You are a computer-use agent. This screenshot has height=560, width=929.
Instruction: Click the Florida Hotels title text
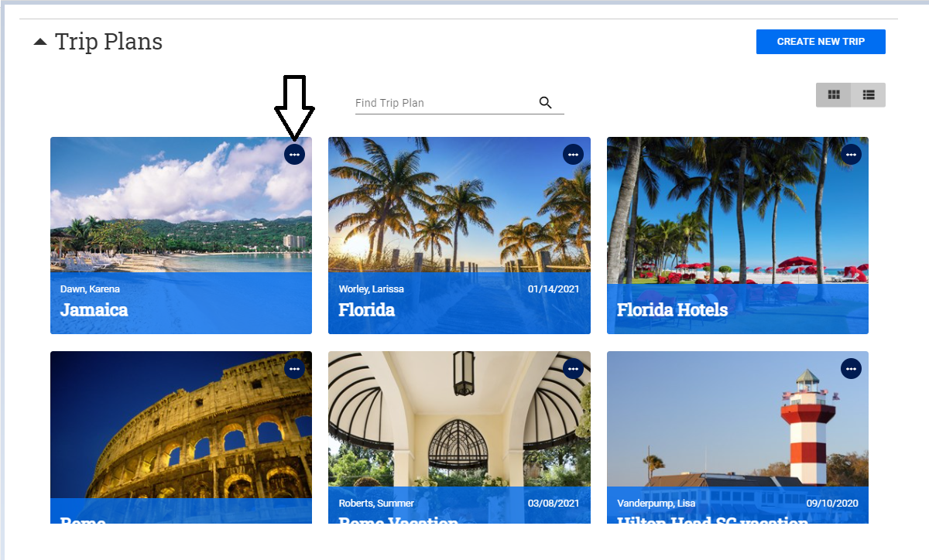(x=672, y=310)
